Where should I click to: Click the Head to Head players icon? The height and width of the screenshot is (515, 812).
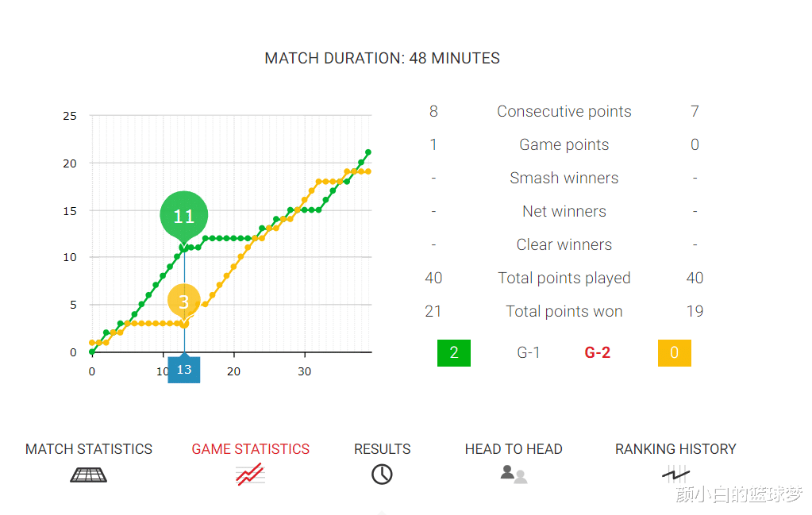pos(514,475)
